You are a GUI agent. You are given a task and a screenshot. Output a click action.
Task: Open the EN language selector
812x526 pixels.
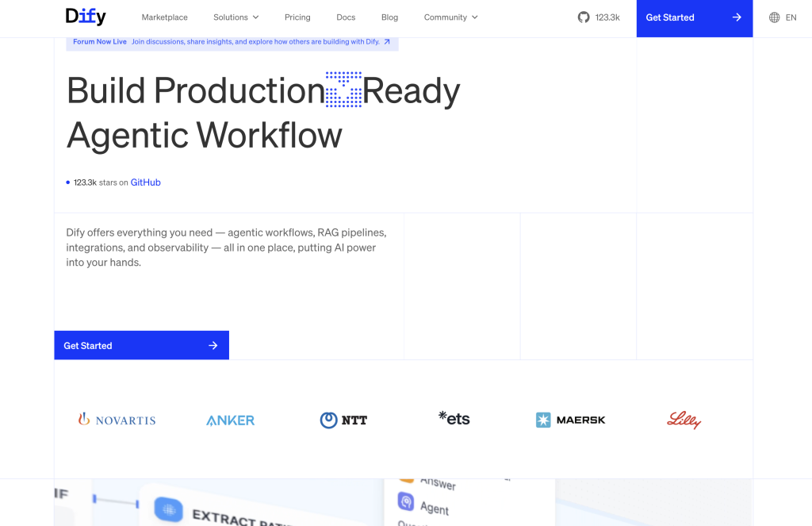point(791,17)
